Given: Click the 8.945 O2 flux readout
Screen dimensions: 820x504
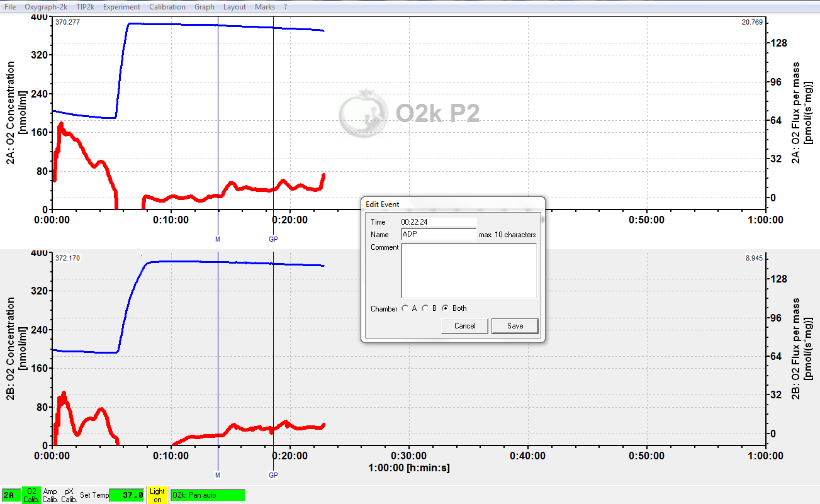Looking at the screenshot, I should [x=755, y=258].
